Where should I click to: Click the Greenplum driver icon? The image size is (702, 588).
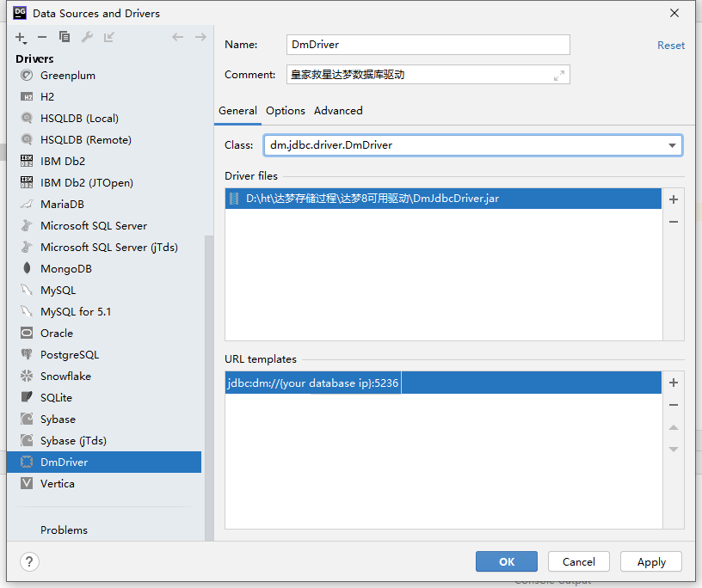[x=27, y=75]
